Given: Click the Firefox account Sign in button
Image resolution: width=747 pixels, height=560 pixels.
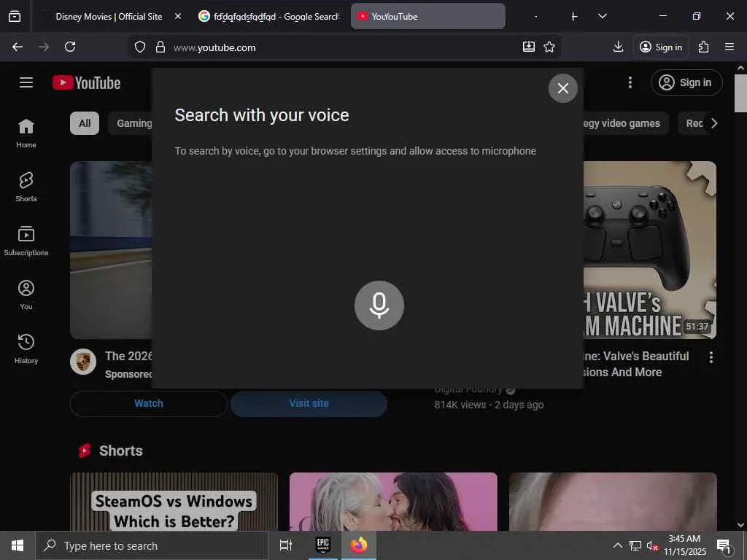Looking at the screenshot, I should point(661,47).
